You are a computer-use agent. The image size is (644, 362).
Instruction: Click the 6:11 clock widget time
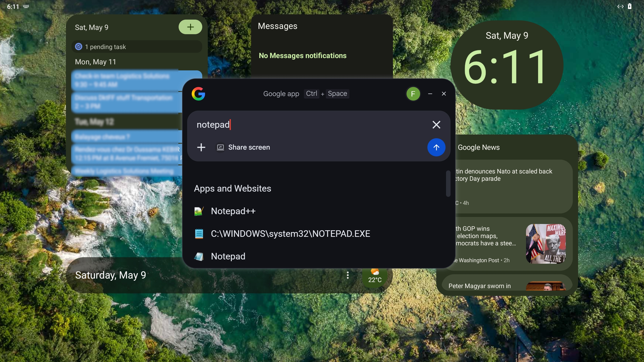coord(504,67)
